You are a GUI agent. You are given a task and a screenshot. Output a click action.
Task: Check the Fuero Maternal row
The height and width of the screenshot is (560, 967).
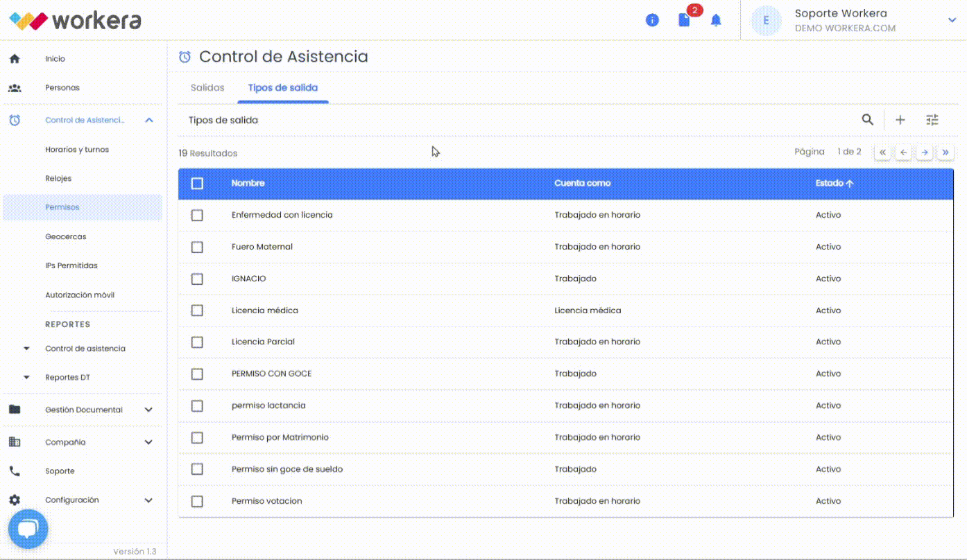pyautogui.click(x=198, y=247)
